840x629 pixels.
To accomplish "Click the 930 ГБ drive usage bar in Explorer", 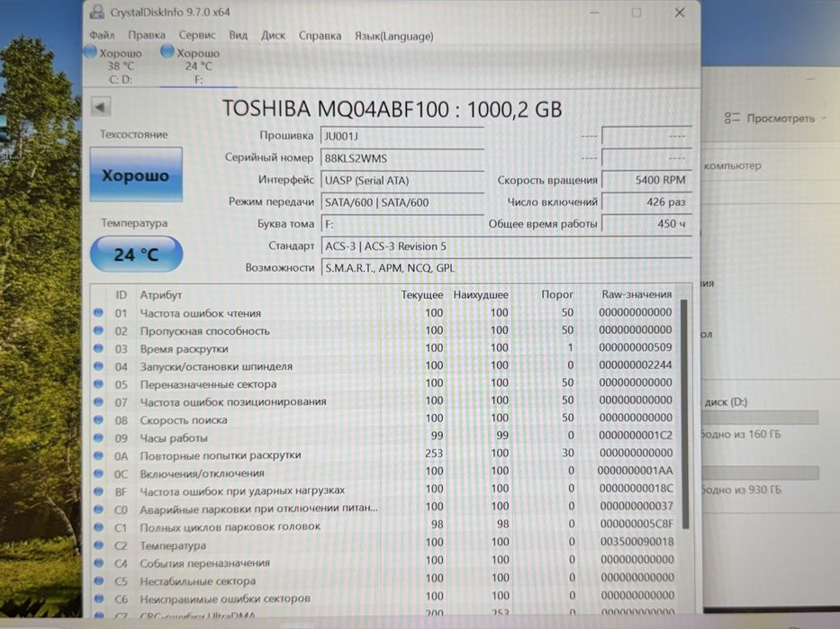I will click(760, 472).
